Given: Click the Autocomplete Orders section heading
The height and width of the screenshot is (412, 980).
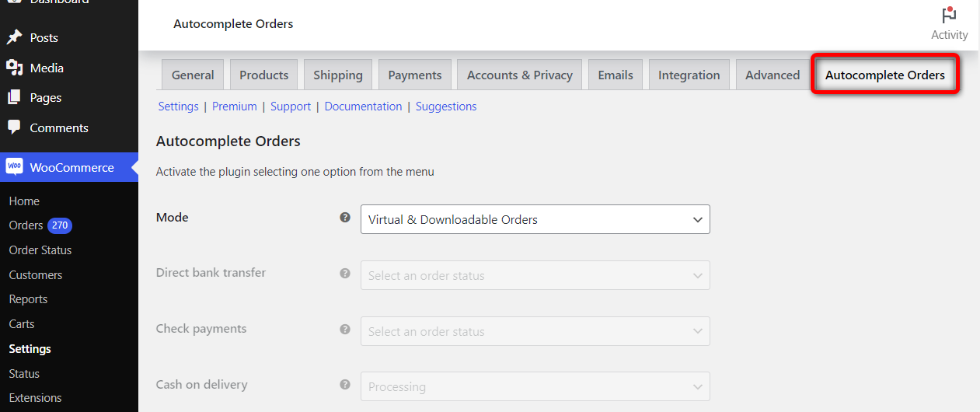Looking at the screenshot, I should pos(228,141).
